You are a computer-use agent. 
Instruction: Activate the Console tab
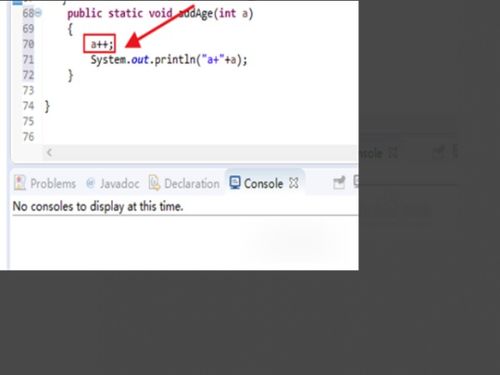click(263, 183)
